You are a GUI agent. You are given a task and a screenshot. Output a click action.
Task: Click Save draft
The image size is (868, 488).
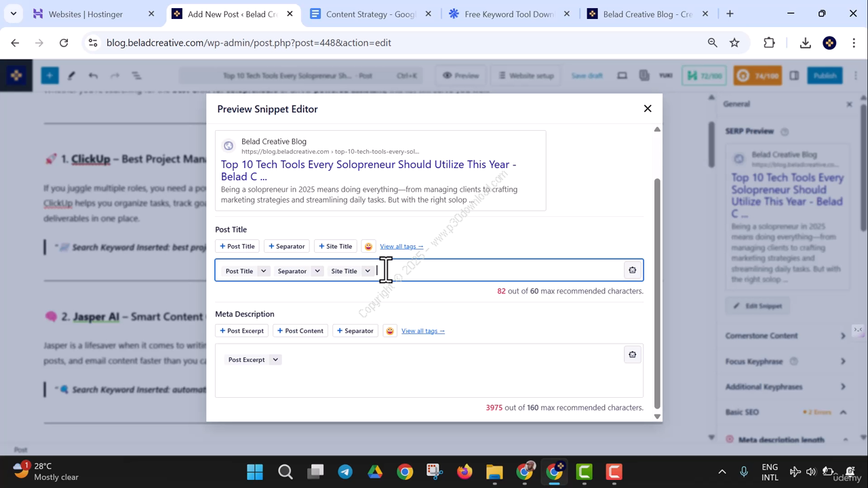point(587,75)
